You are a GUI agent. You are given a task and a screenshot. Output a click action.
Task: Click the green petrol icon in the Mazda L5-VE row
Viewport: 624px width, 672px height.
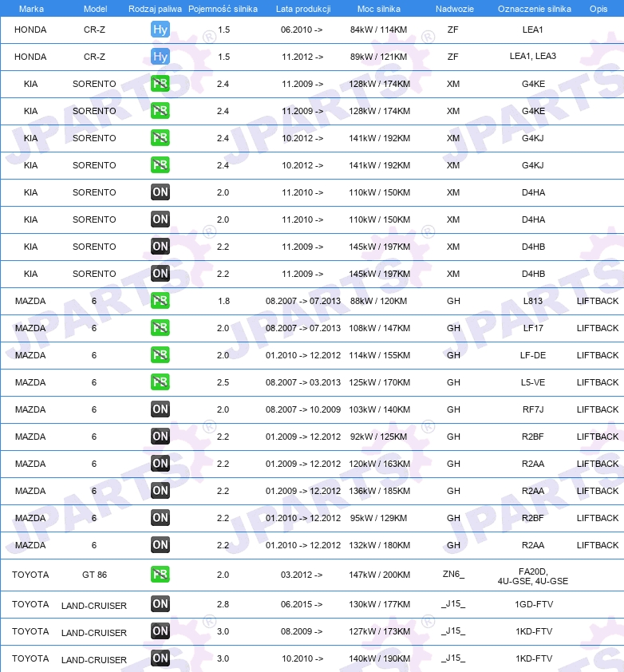click(x=160, y=381)
